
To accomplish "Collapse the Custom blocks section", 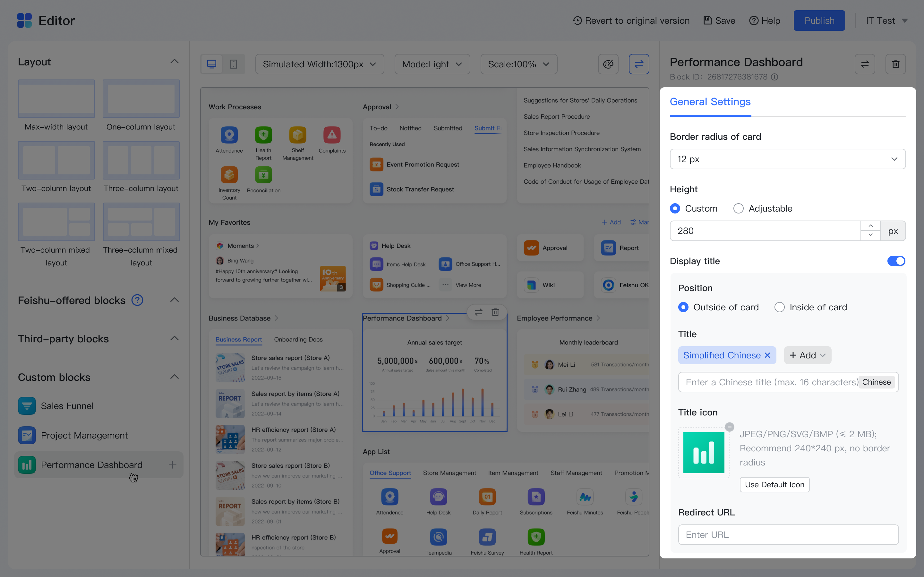I will [x=175, y=377].
